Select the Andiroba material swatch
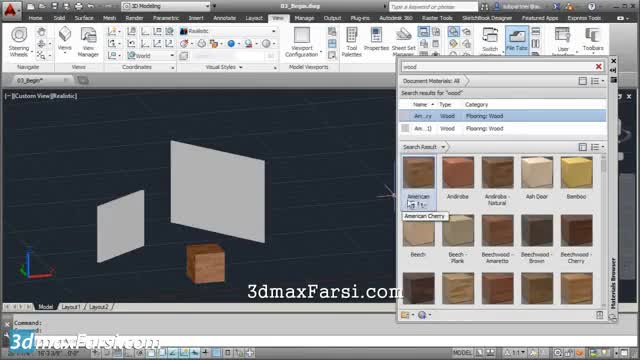The height and width of the screenshot is (360, 640). tap(458, 172)
